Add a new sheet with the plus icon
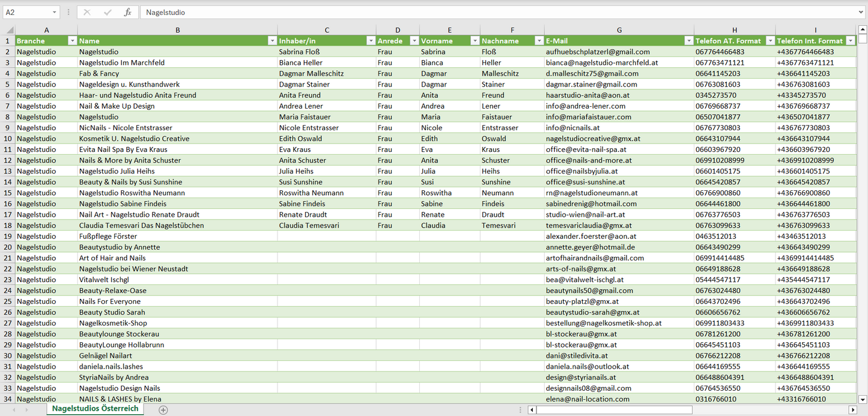Screen dimensions: 868x416 pos(163,410)
